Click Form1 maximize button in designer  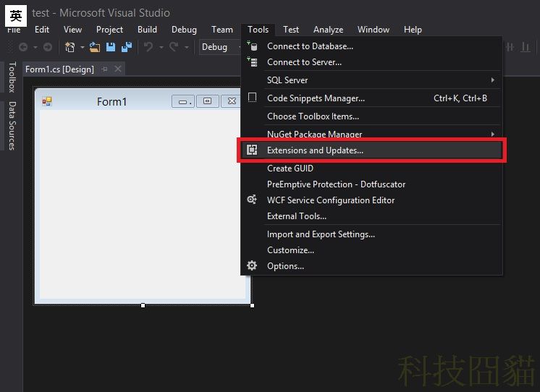pyautogui.click(x=207, y=101)
